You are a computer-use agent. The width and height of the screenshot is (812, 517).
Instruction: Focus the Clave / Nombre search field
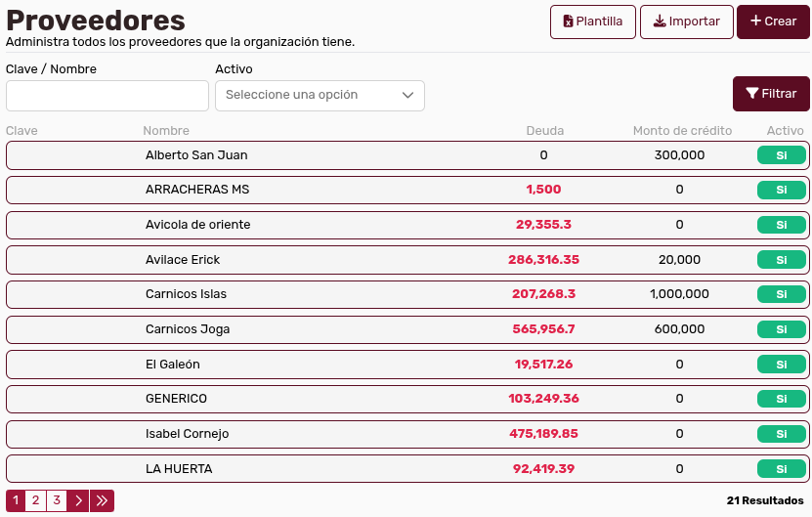107,96
